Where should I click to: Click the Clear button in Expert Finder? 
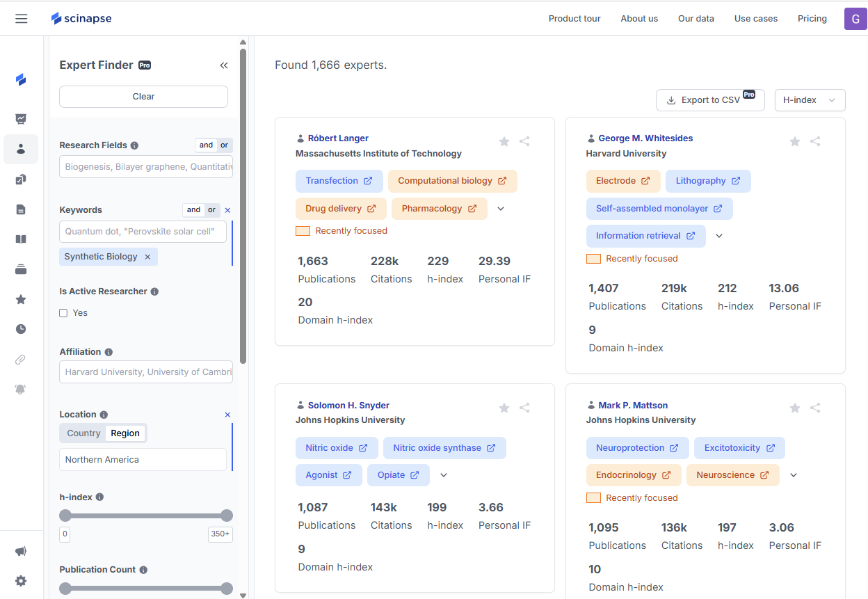[143, 97]
